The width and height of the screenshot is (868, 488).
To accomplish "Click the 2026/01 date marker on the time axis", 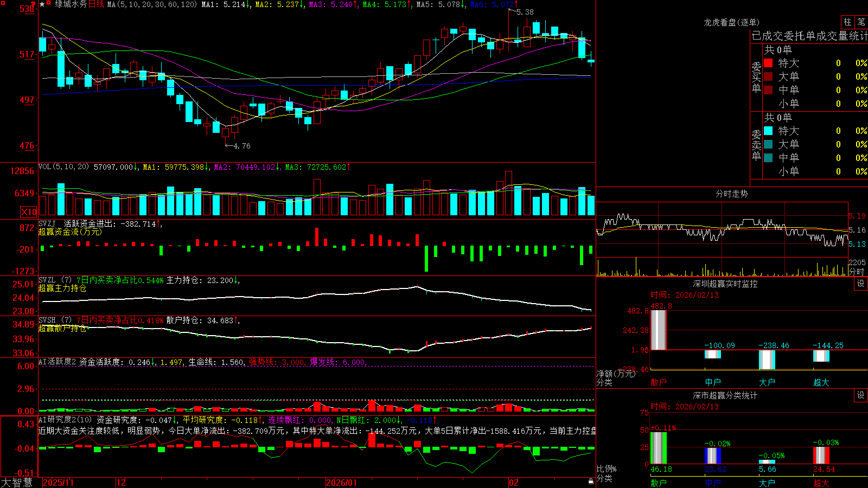I will 342,483.
